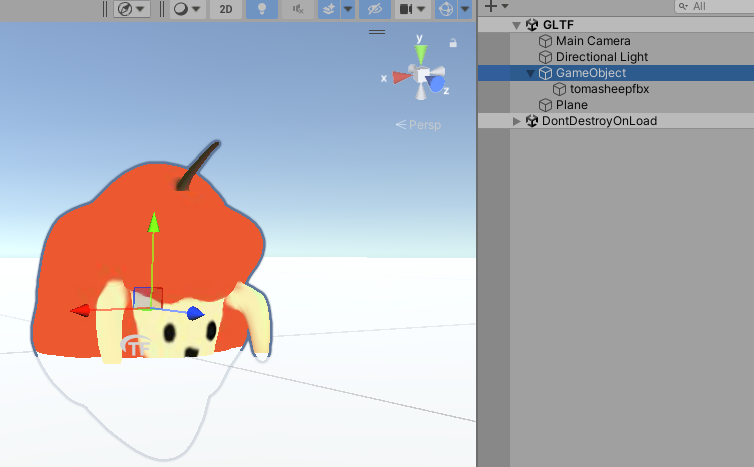Image resolution: width=754 pixels, height=467 pixels.
Task: Toggle scene effects (skybox, fog) button
Action: point(329,9)
